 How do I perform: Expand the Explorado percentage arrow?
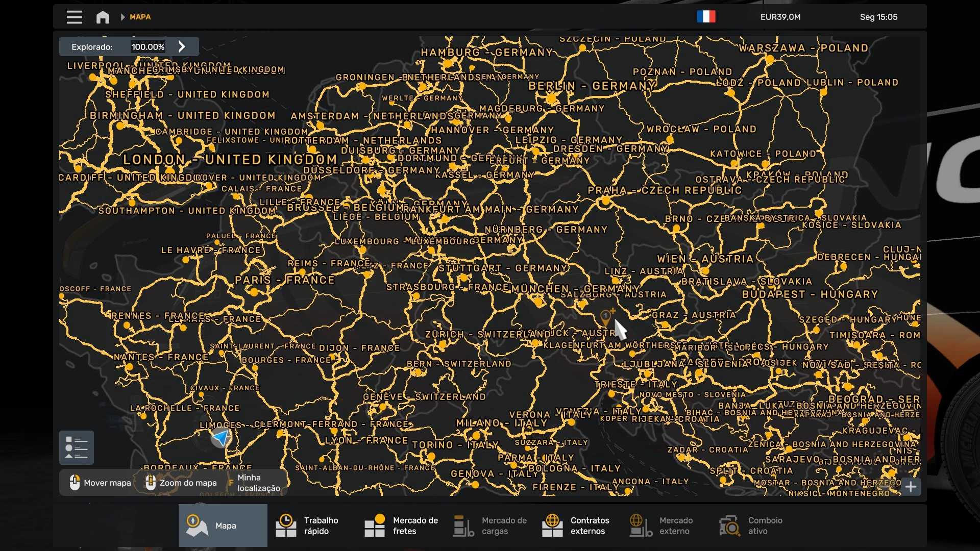182,46
